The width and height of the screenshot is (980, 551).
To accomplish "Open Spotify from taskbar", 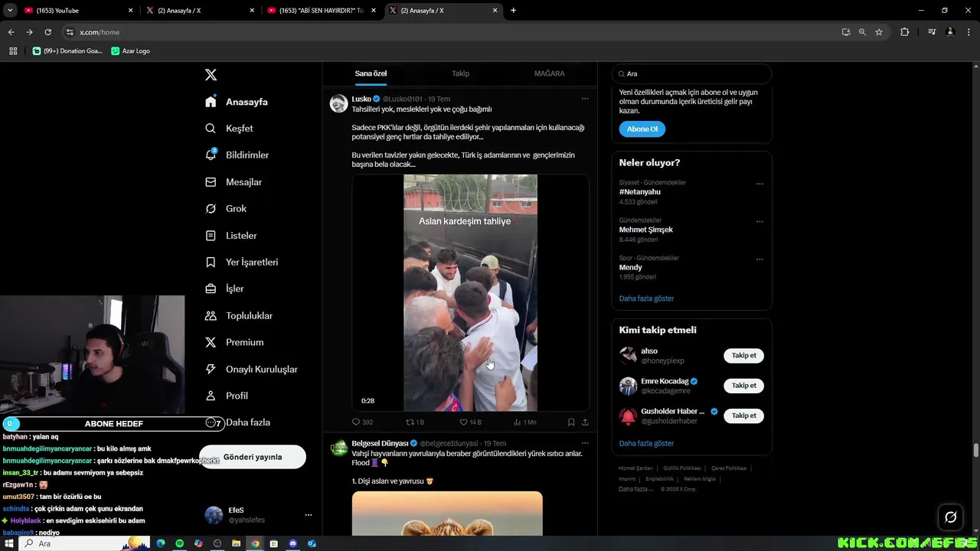I will click(180, 543).
